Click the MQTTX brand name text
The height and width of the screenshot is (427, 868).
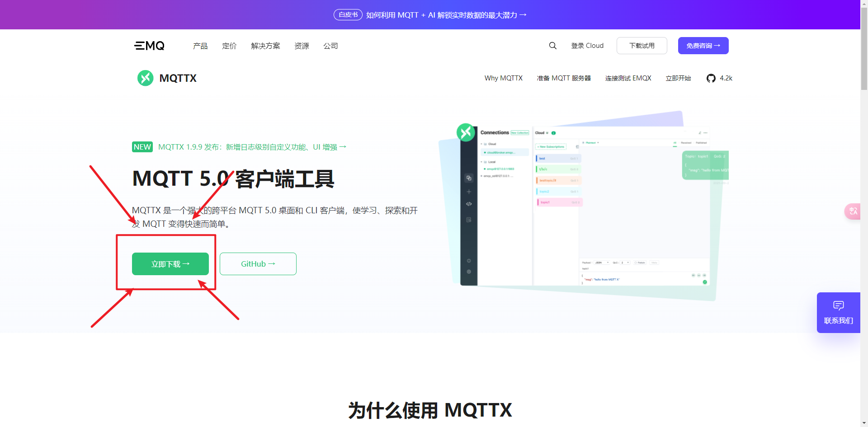178,78
